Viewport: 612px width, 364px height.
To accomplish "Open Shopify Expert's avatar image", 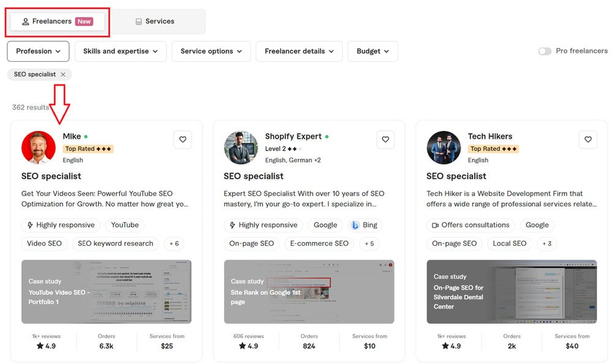I will pos(241,147).
